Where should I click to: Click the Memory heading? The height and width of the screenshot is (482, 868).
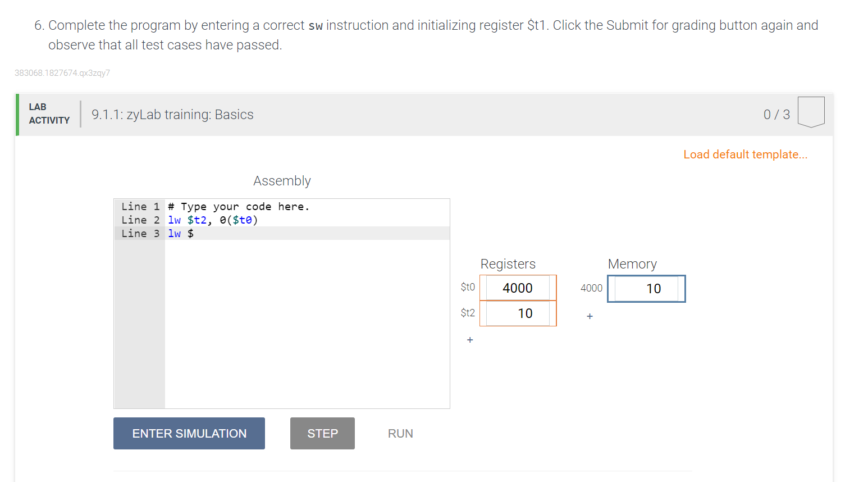tap(632, 263)
